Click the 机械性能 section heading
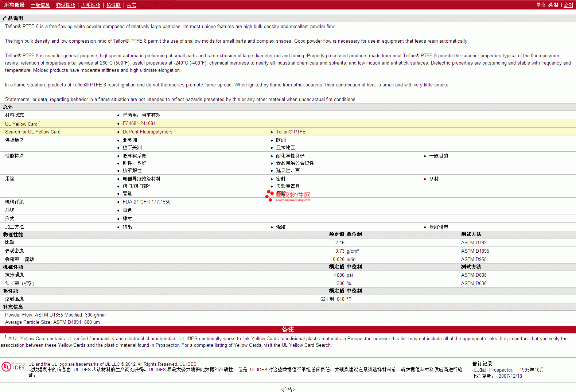The width and height of the screenshot is (576, 392). point(13,267)
